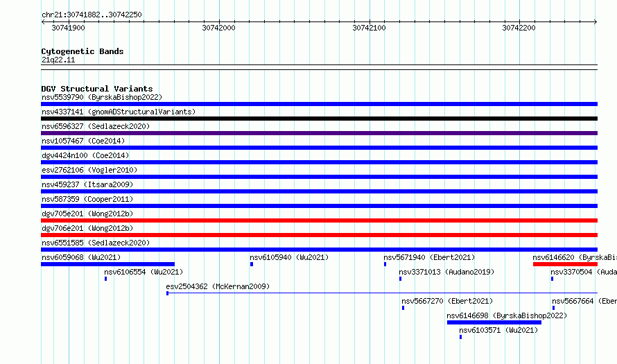Select the small blue nsv3370504 marker
Screen dimensions: 617x364
pyautogui.click(x=552, y=279)
